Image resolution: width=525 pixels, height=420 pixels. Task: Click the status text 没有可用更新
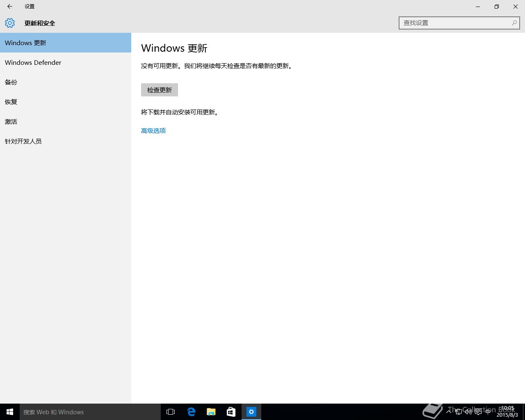click(x=160, y=66)
